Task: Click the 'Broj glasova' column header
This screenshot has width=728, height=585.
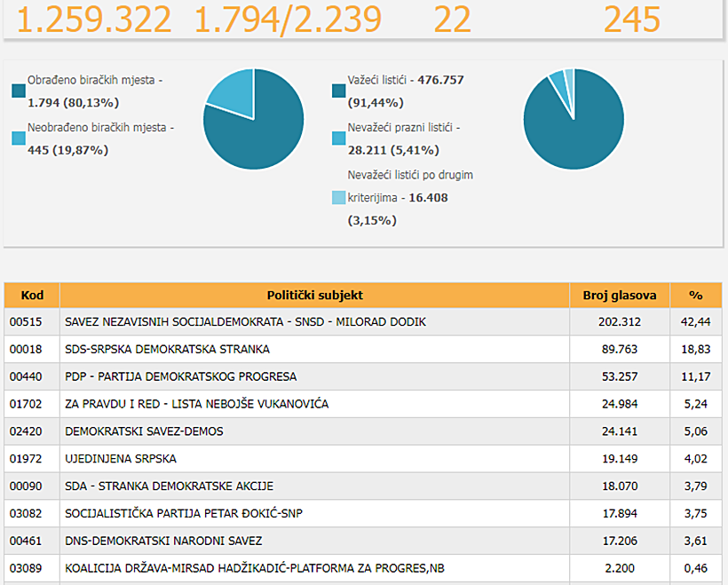Action: [x=620, y=296]
